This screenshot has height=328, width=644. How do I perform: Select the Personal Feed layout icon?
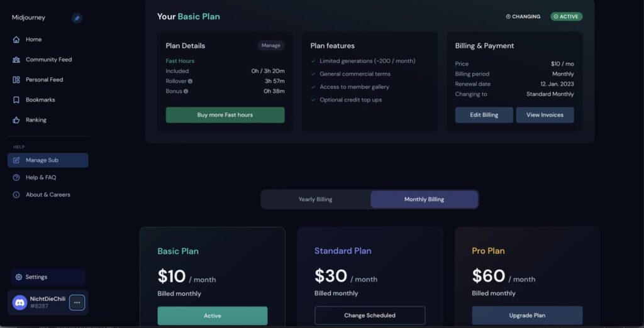tap(16, 80)
